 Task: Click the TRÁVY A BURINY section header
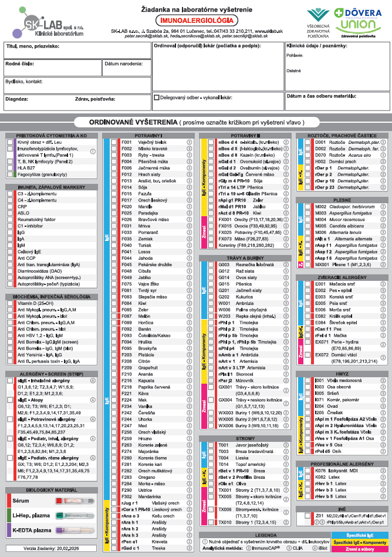(x=244, y=257)
